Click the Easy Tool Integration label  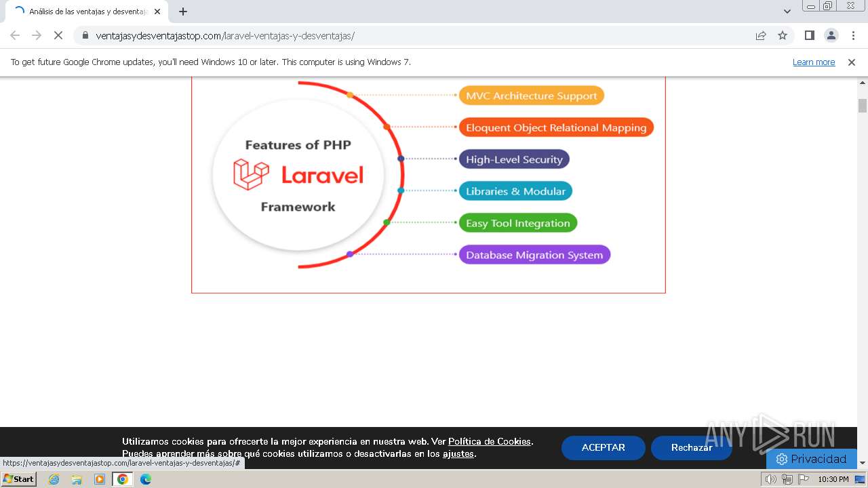point(518,223)
